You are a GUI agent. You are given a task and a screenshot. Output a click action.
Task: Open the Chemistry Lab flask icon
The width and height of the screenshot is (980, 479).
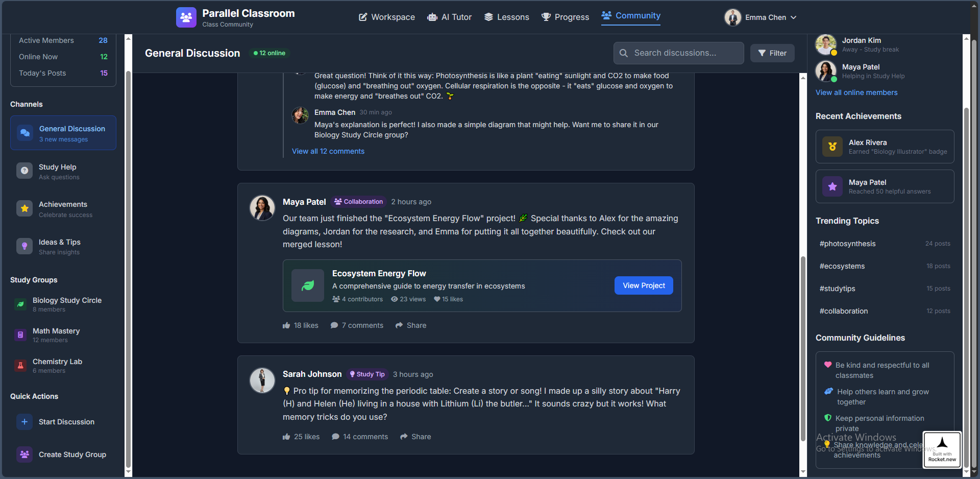20,366
